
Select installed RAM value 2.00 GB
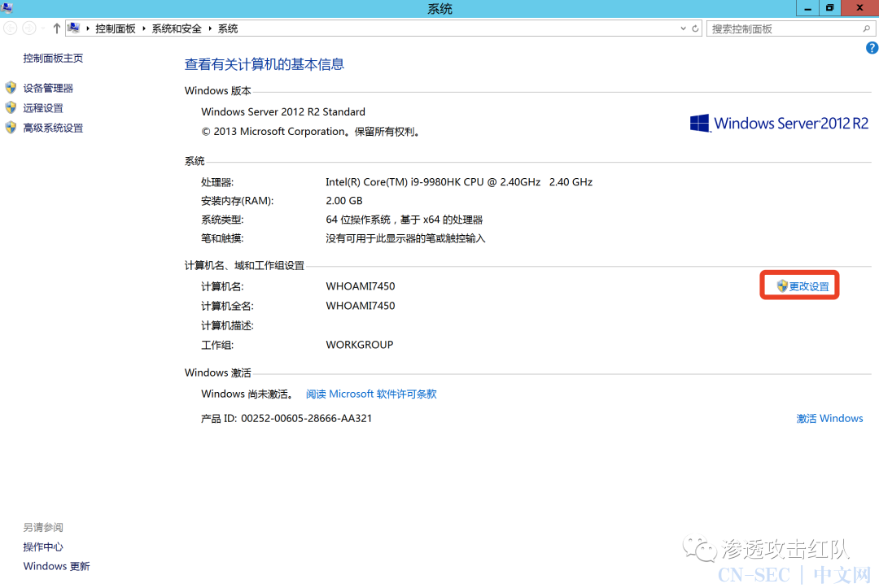pos(344,201)
